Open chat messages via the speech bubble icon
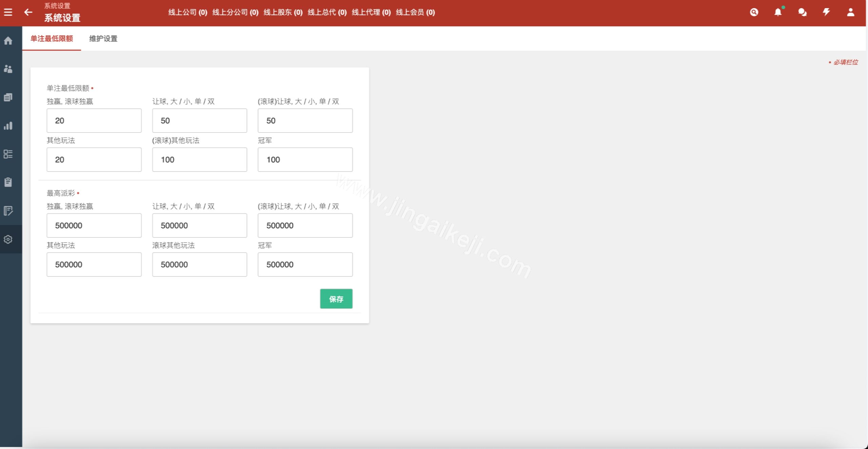The image size is (868, 449). click(x=802, y=12)
